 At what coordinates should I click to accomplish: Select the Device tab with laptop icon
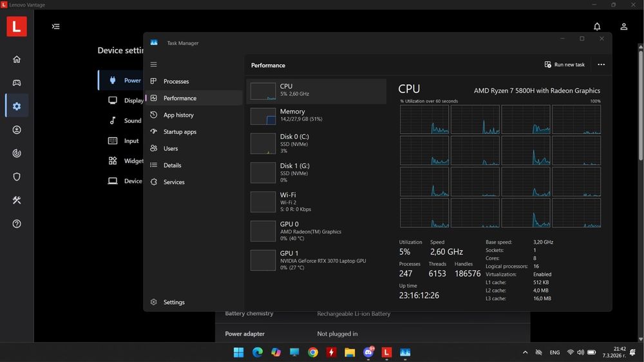(x=122, y=181)
